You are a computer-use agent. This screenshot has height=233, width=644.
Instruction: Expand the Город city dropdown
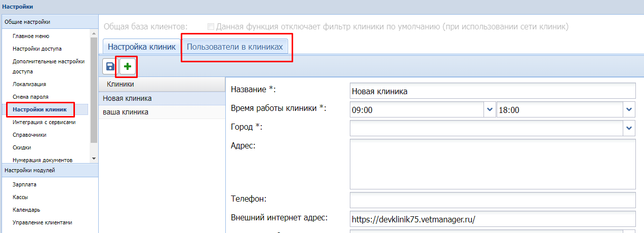pos(629,128)
